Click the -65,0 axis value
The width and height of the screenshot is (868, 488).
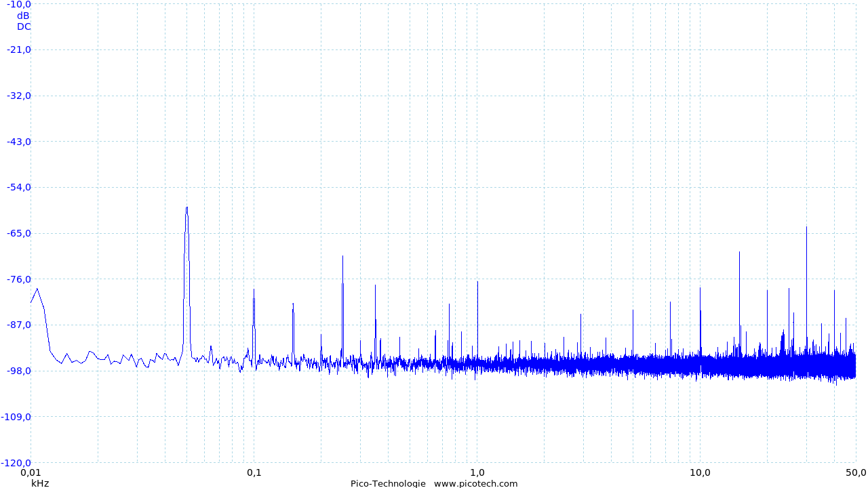click(19, 233)
